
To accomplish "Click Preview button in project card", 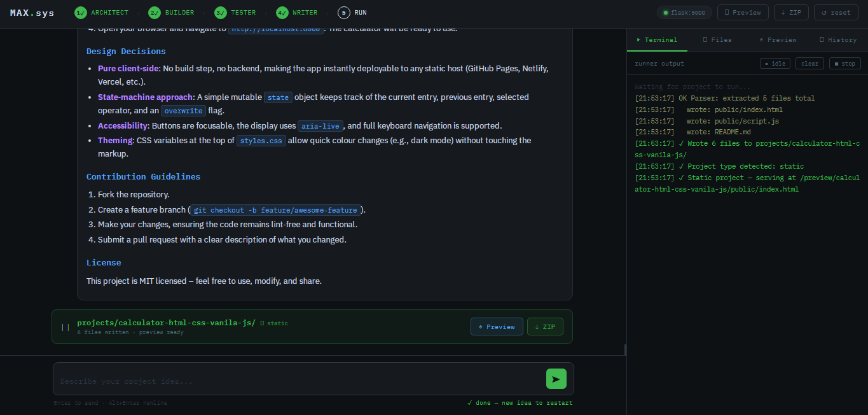I will [497, 327].
